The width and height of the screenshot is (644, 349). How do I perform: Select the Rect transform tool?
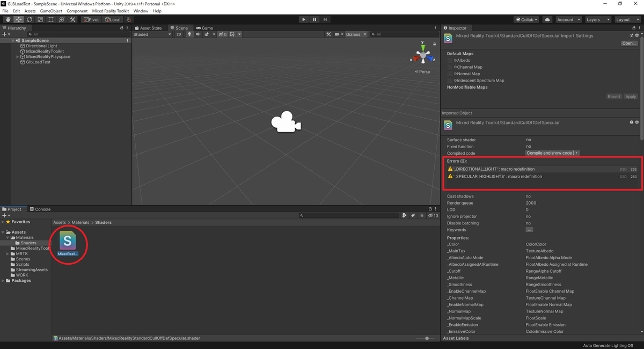[50, 20]
